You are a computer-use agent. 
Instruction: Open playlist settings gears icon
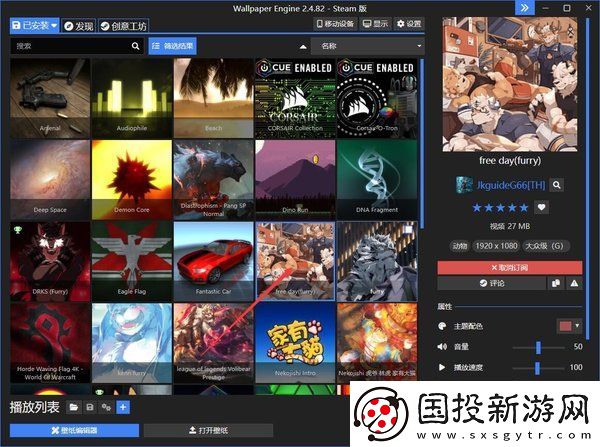coord(106,407)
